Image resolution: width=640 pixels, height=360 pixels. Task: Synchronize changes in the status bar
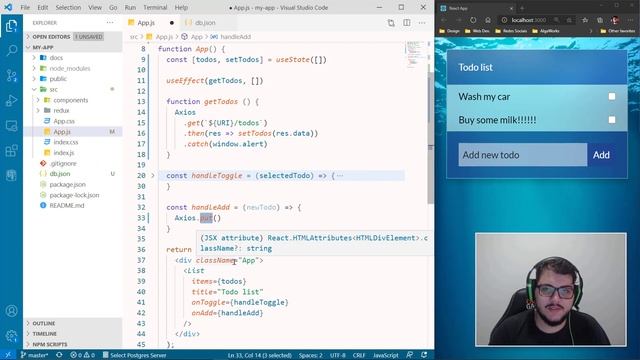click(59, 355)
